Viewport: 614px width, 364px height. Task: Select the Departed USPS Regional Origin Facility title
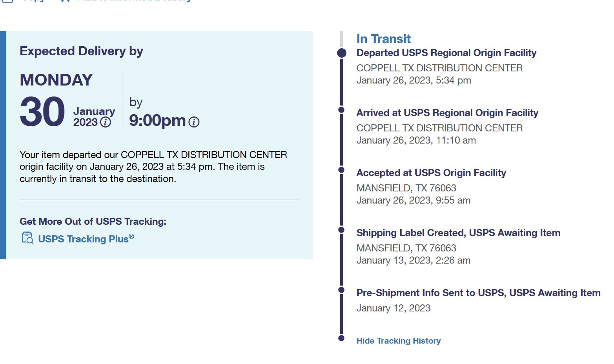point(446,53)
